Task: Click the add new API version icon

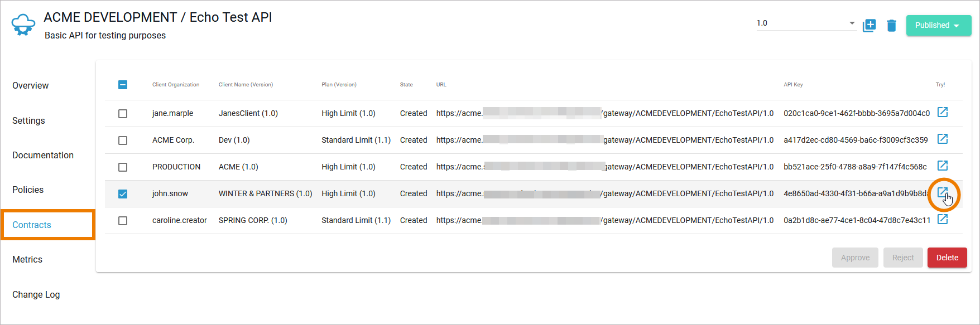Action: click(869, 26)
